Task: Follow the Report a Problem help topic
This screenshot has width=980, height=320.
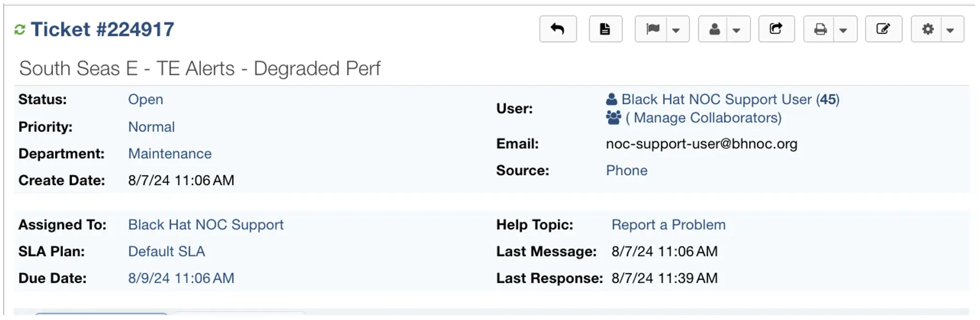Action: pyautogui.click(x=668, y=224)
